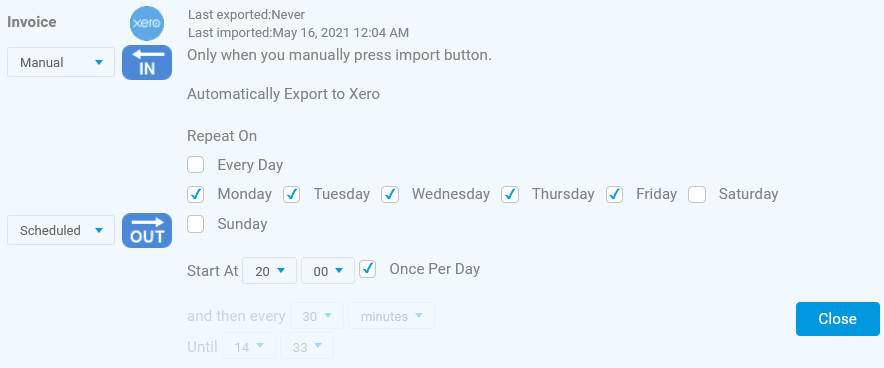The width and height of the screenshot is (884, 368).
Task: Click the OUT export arrow icon
Action: point(147,230)
